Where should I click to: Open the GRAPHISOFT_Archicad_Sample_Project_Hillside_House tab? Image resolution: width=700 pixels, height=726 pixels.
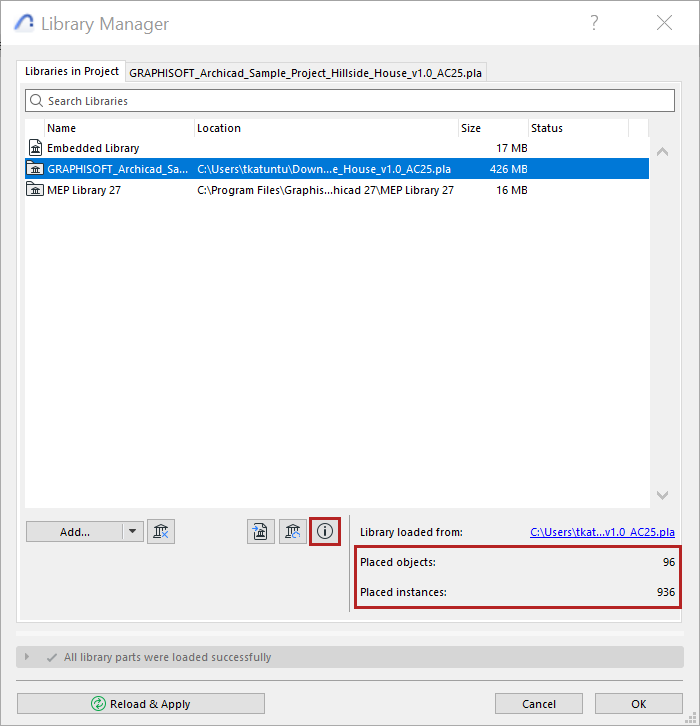(x=306, y=73)
